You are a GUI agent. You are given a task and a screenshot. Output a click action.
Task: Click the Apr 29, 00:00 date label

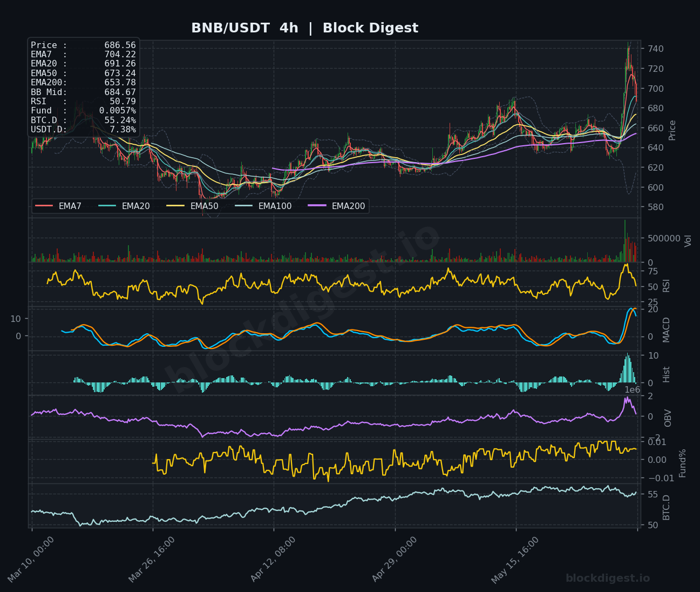click(395, 560)
